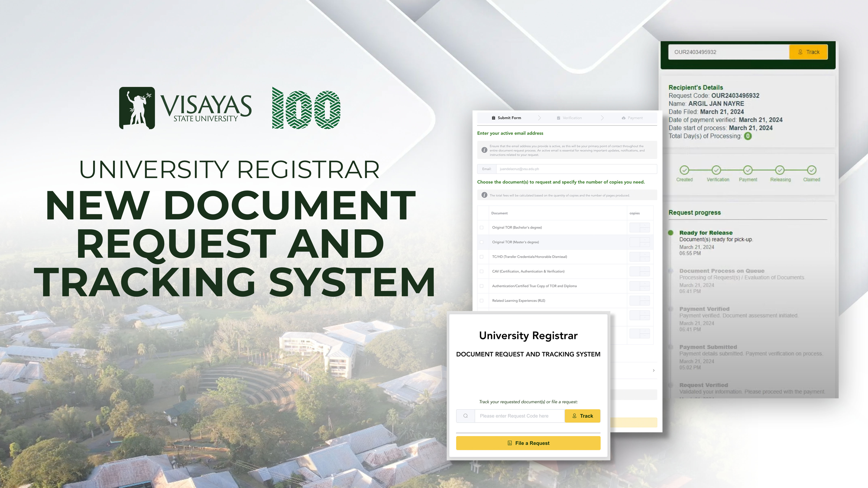Check the TC/HD Transfer Credentials checkbox
This screenshot has width=868, height=488.
pyautogui.click(x=482, y=256)
